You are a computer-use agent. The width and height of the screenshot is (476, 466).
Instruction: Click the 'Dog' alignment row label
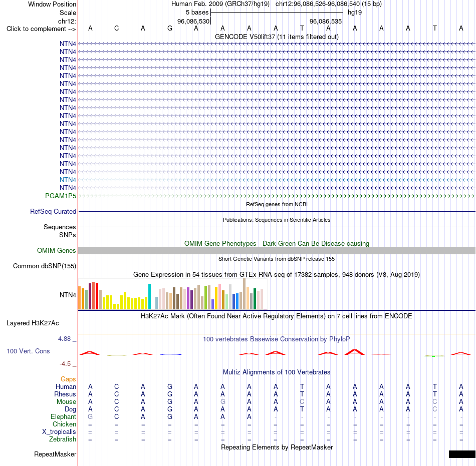(70, 409)
